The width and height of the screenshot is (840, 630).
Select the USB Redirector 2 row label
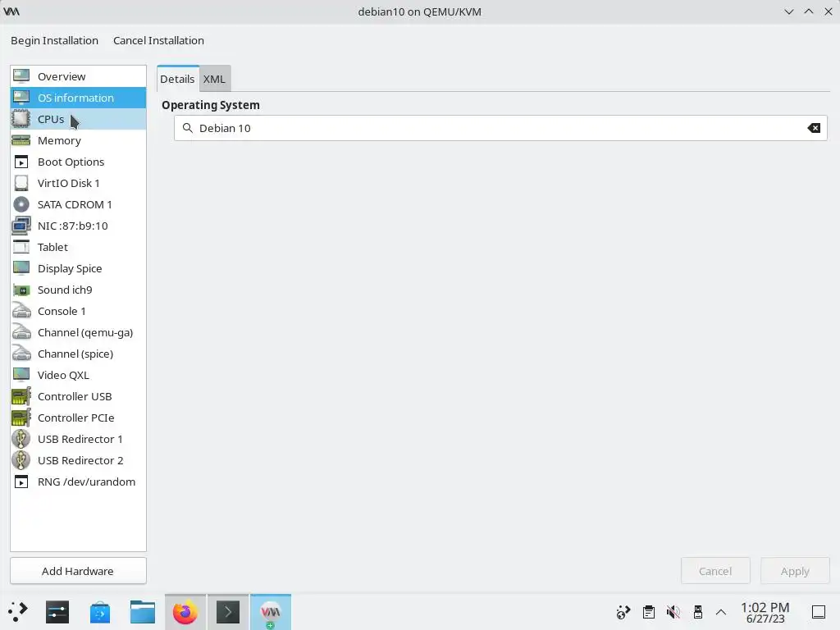80,460
